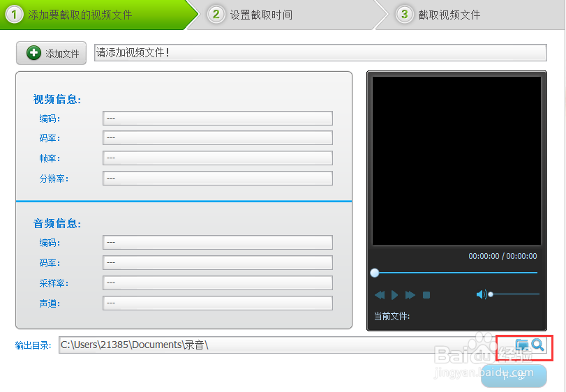Click the 当前文件 label
The width and height of the screenshot is (566, 392).
(392, 316)
